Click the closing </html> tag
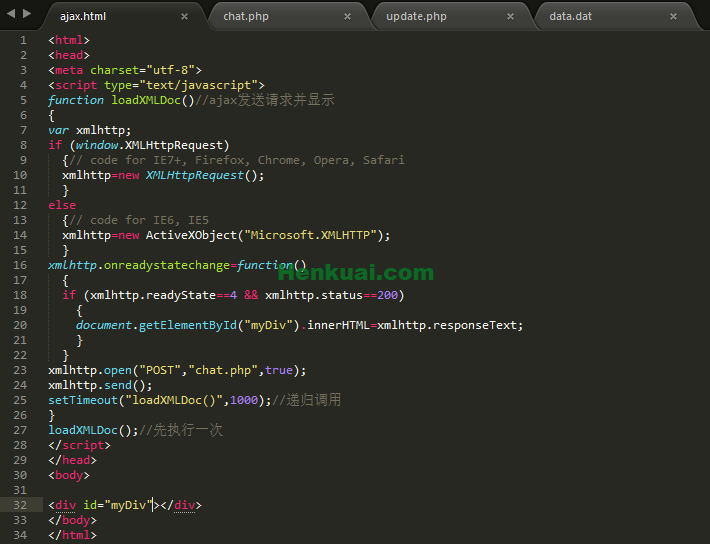Viewport: 710px width, 544px height. pyautogui.click(x=72, y=535)
